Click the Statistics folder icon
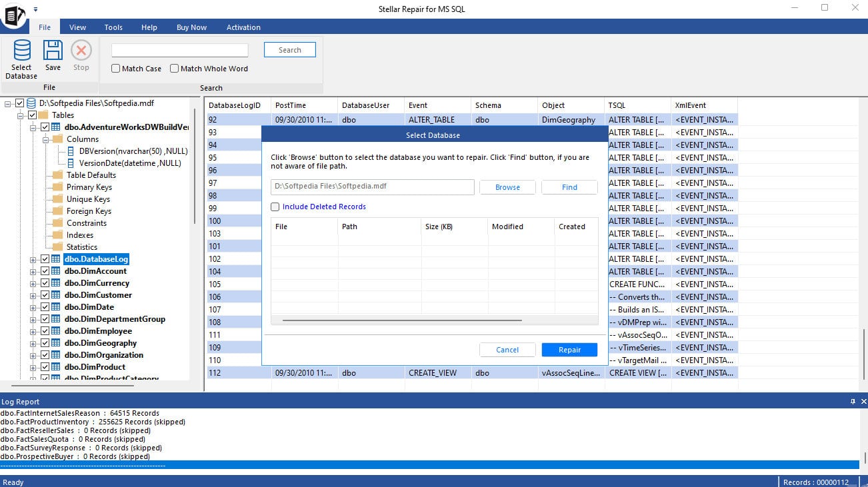This screenshot has width=868, height=487. (x=57, y=247)
